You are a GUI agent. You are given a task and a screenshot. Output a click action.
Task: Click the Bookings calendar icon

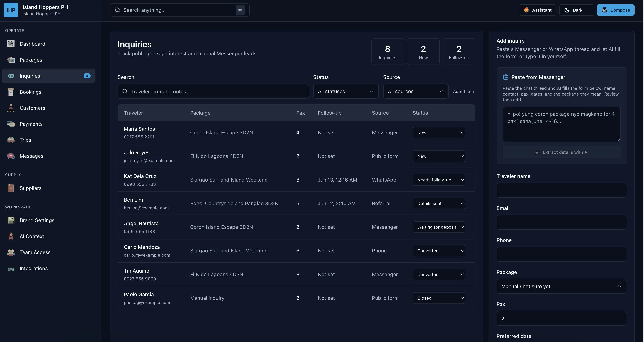pos(11,92)
